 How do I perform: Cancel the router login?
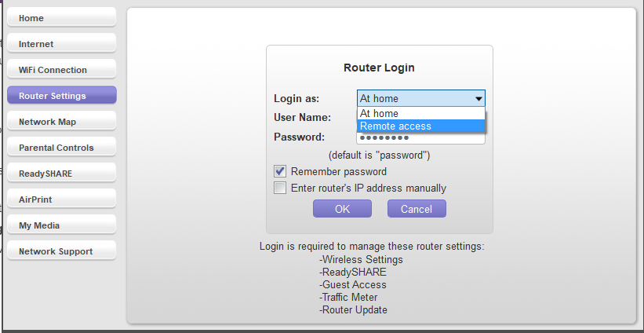(417, 209)
